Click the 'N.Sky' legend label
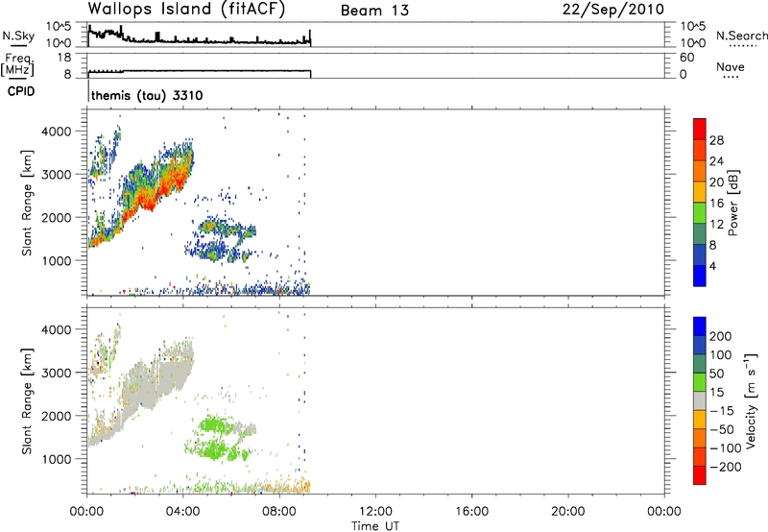Screen dimensions: 768x532 18,36
